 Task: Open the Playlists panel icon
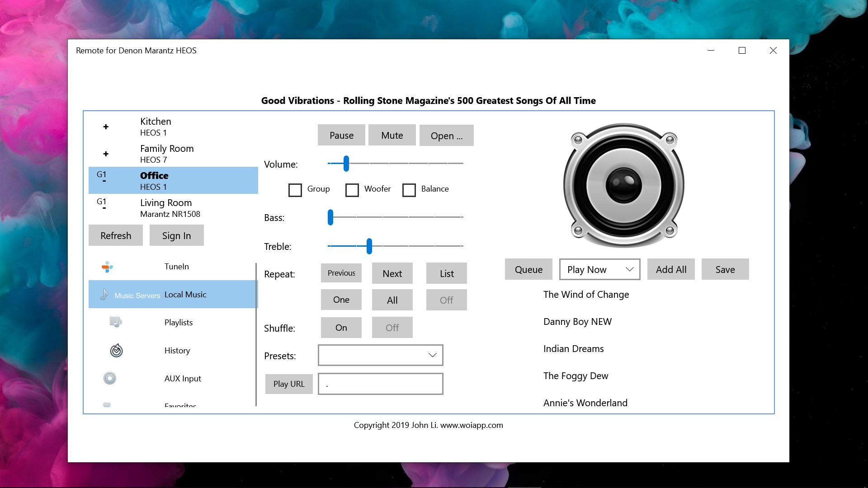click(115, 322)
